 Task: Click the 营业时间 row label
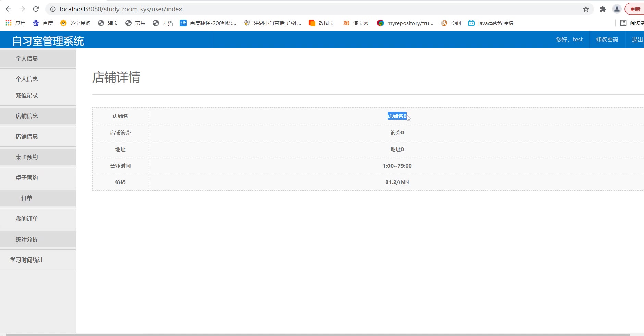(120, 166)
